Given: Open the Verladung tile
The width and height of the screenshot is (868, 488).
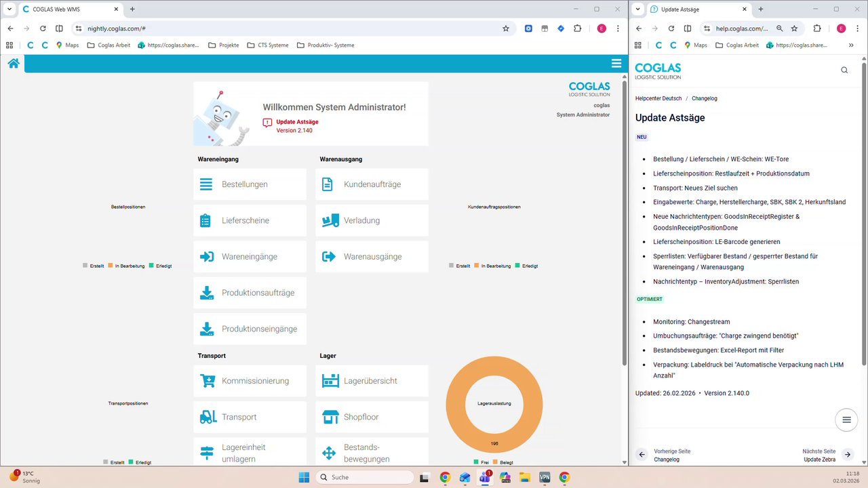Looking at the screenshot, I should pos(372,220).
